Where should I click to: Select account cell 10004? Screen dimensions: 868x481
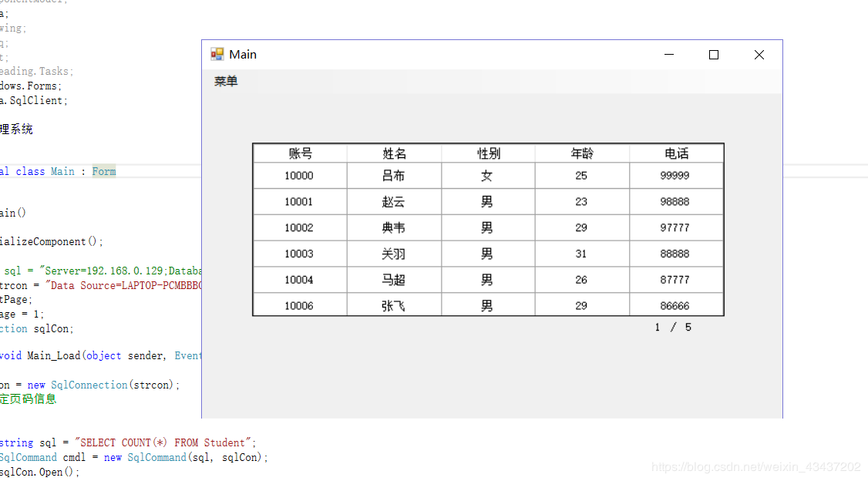pos(300,280)
